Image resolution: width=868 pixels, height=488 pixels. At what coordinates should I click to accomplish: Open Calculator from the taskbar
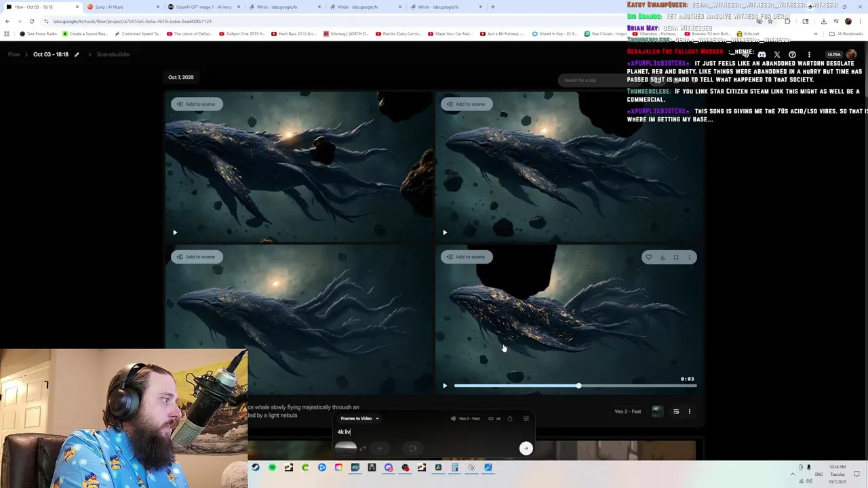455,467
